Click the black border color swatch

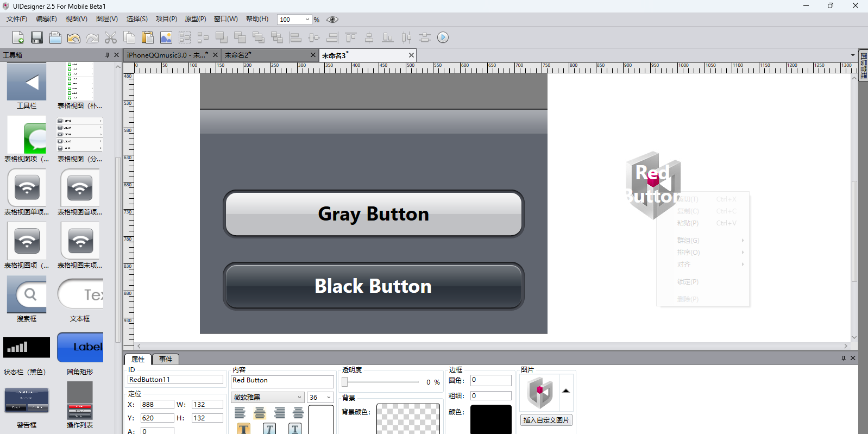point(491,419)
